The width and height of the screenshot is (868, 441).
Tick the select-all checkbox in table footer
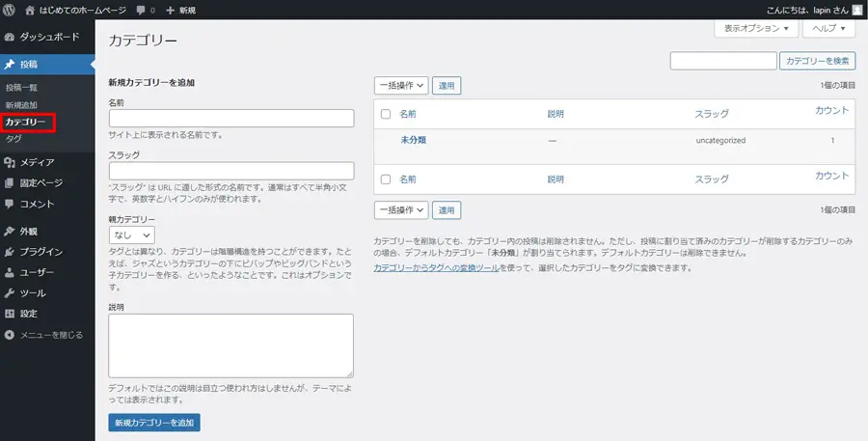386,179
